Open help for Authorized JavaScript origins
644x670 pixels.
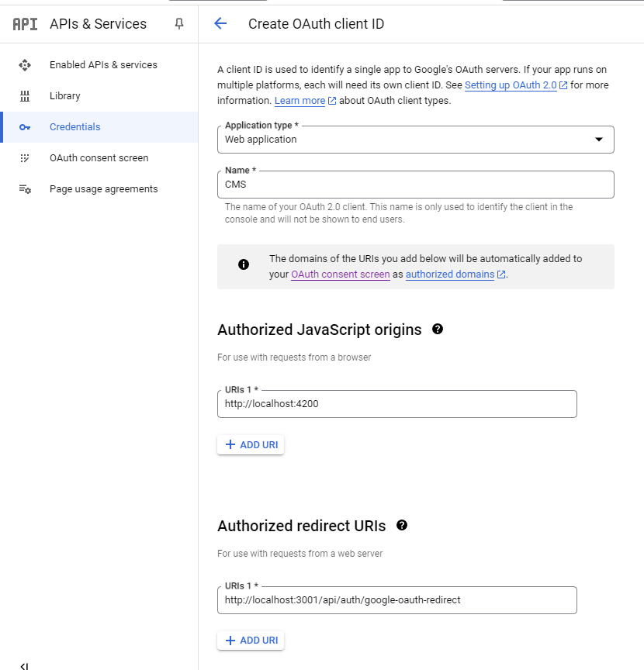coord(438,329)
